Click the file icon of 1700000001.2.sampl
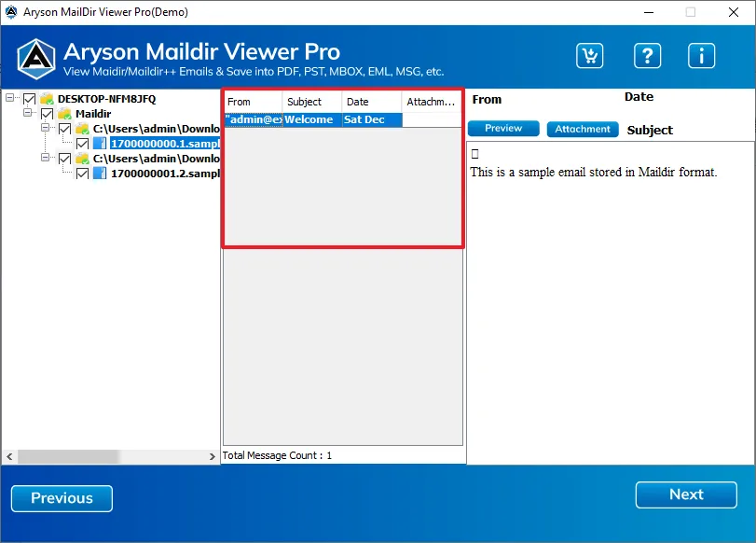The height and width of the screenshot is (543, 756). 100,174
